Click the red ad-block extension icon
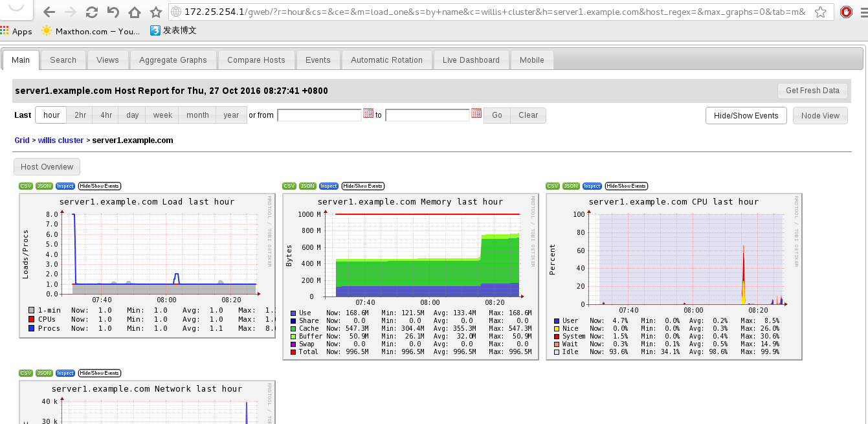The height and width of the screenshot is (424, 868). point(846,12)
